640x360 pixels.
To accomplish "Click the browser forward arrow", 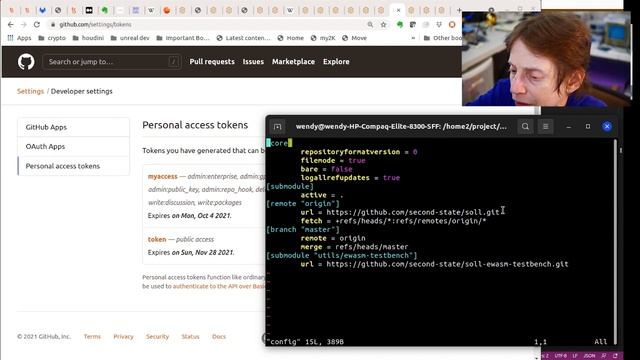I will tap(24, 24).
